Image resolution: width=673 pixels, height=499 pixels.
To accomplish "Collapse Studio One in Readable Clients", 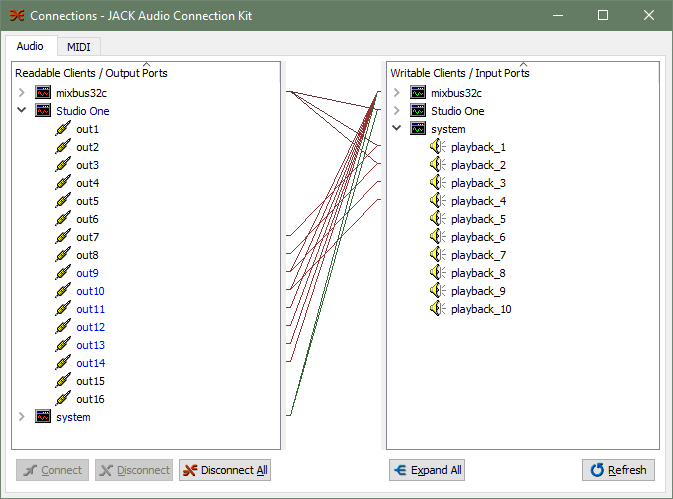I will [21, 110].
